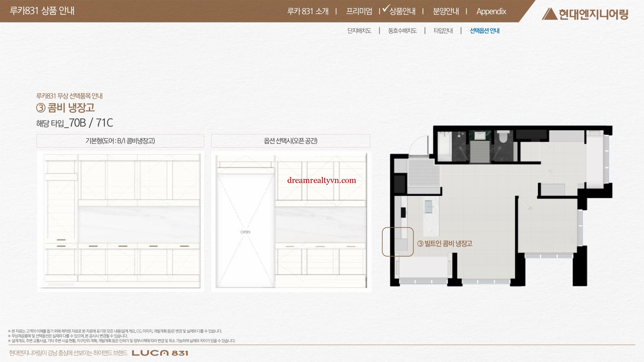Image resolution: width=644 pixels, height=362 pixels.
Task: Click the kitchen island sink in floor plan
Action: pos(428,207)
